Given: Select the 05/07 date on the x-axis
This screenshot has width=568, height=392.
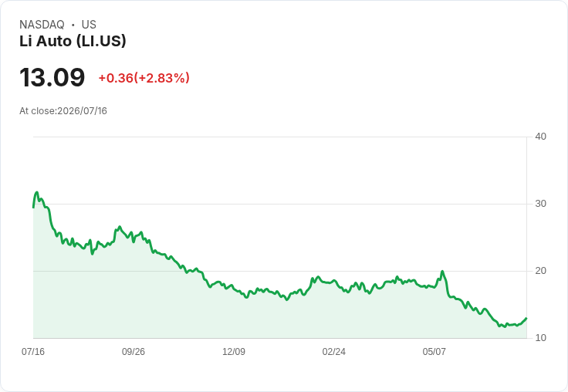Looking at the screenshot, I should point(434,351).
